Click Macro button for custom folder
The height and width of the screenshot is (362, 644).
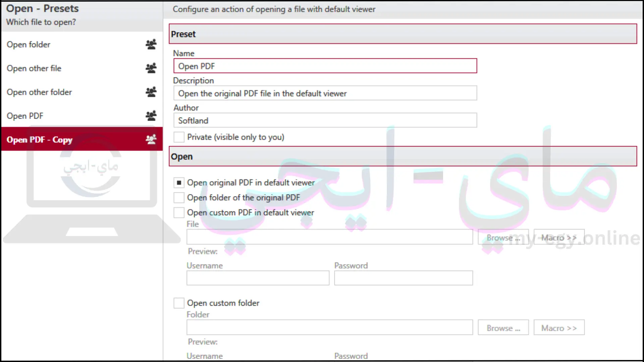[558, 327]
